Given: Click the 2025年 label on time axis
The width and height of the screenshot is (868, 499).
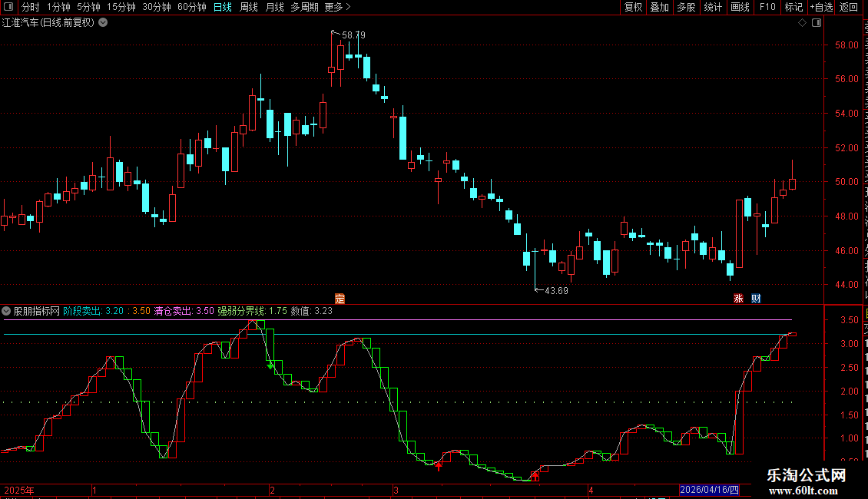Looking at the screenshot, I should tap(19, 490).
